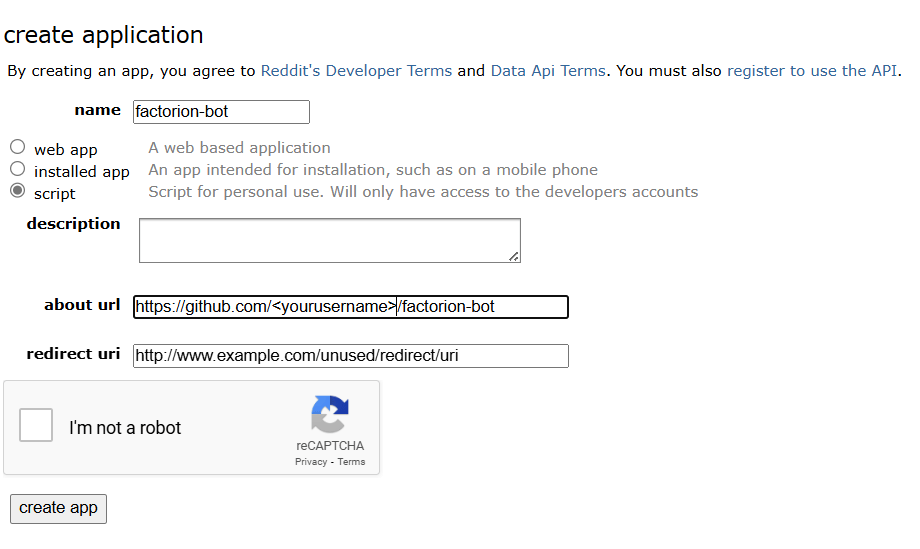Click the 'I'm not a robot' text

[x=125, y=428]
